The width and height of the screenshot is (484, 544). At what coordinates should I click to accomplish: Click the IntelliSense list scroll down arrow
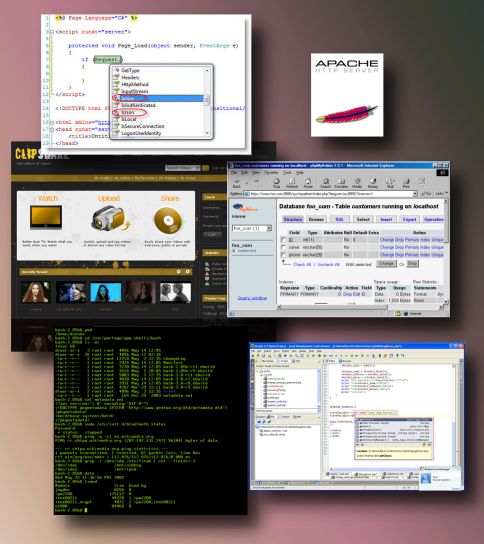207,133
